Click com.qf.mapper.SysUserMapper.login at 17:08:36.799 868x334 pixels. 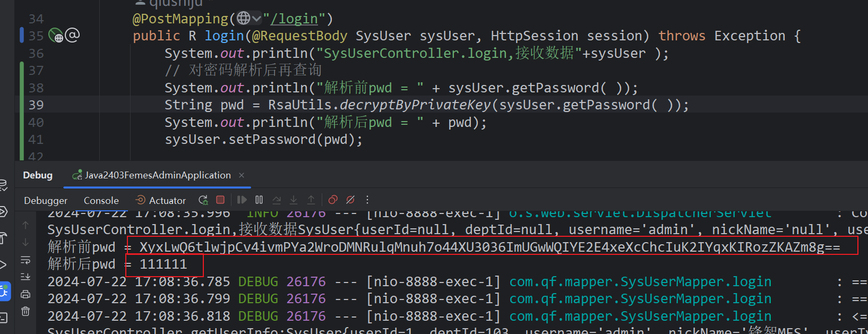pyautogui.click(x=640, y=298)
